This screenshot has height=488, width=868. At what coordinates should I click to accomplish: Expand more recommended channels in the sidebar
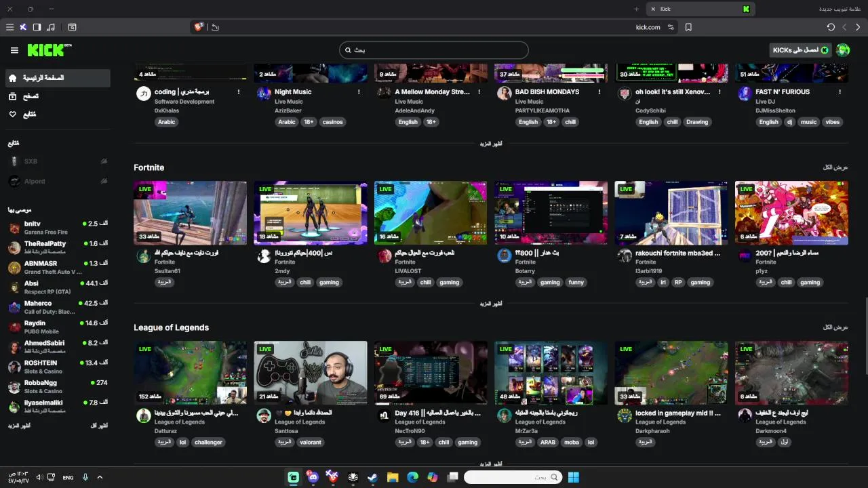18,426
